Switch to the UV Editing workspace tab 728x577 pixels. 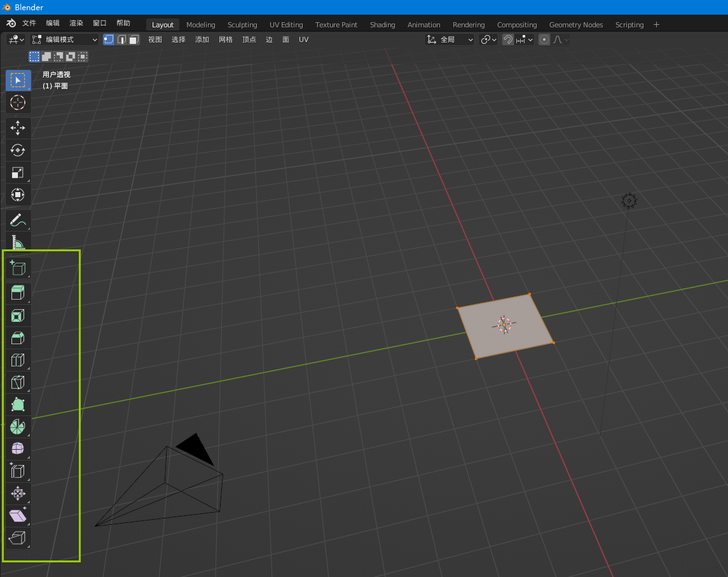coord(286,25)
